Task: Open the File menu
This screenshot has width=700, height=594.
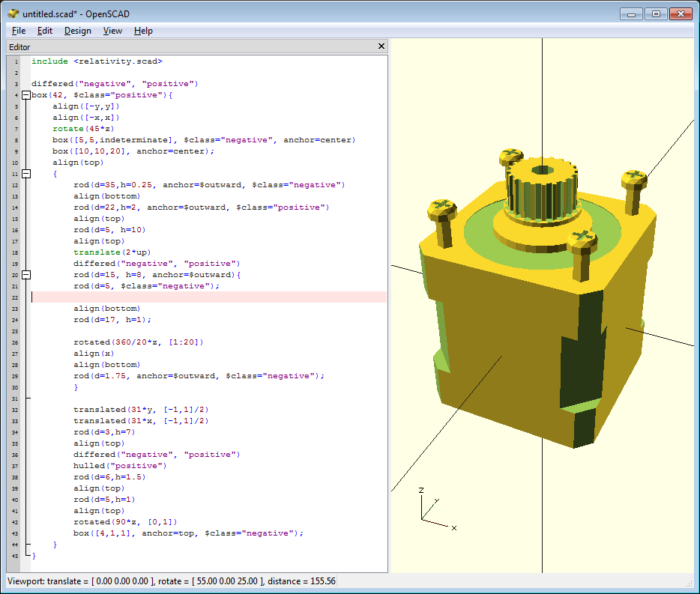Action: coord(18,31)
